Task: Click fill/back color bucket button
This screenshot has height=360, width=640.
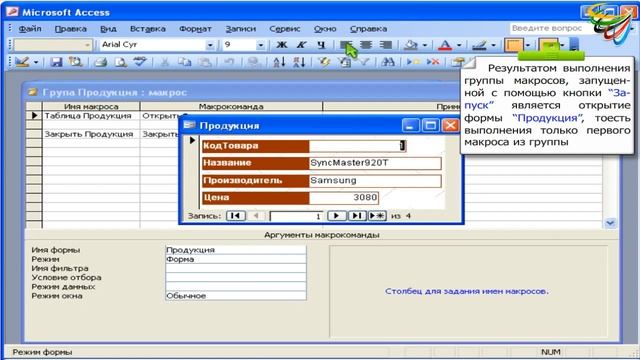Action: (x=411, y=44)
